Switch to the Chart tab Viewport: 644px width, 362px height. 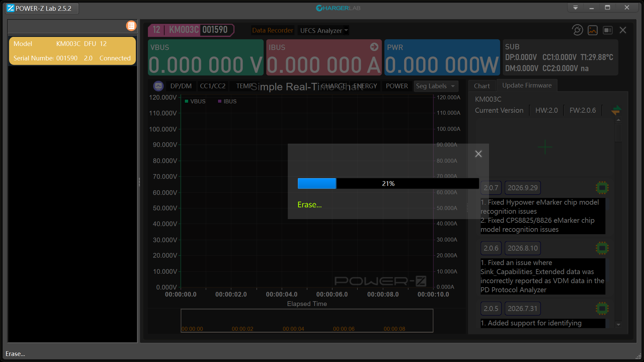point(482,86)
